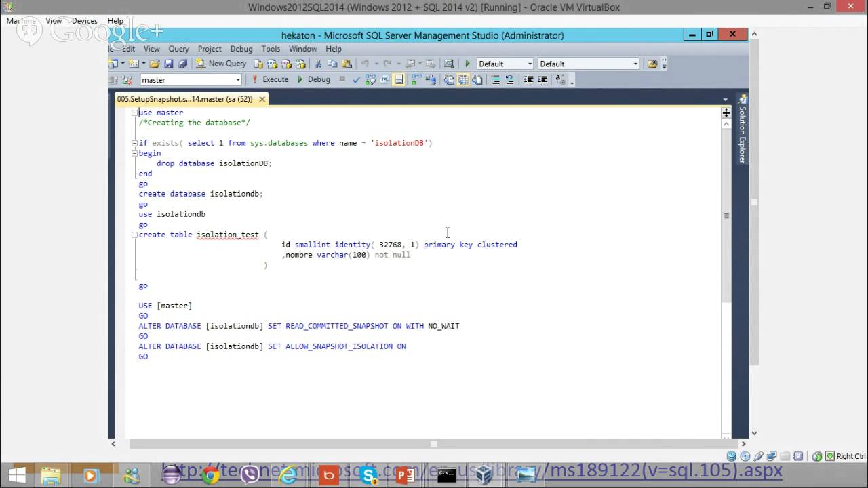The image size is (868, 488).
Task: Click the editor horizontal scrollbar thumb
Action: point(434,444)
